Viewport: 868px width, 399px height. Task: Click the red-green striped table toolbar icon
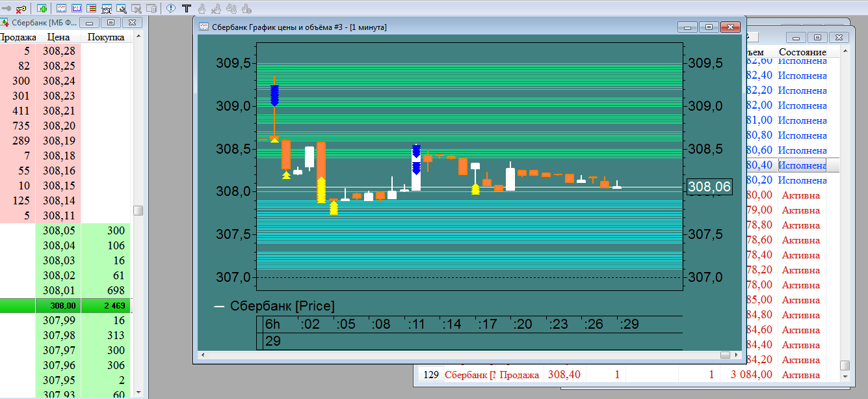[x=91, y=8]
